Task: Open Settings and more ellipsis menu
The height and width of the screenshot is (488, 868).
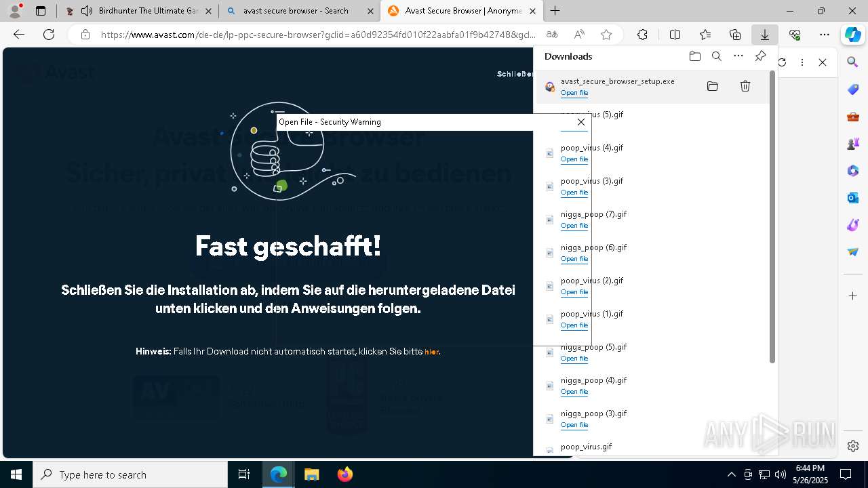Action: coord(825,35)
